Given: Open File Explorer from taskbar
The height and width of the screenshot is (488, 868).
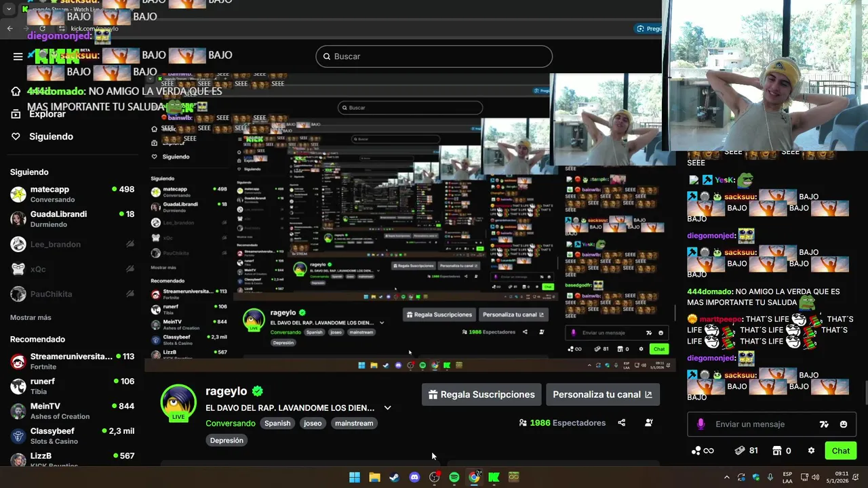Looking at the screenshot, I should [374, 477].
